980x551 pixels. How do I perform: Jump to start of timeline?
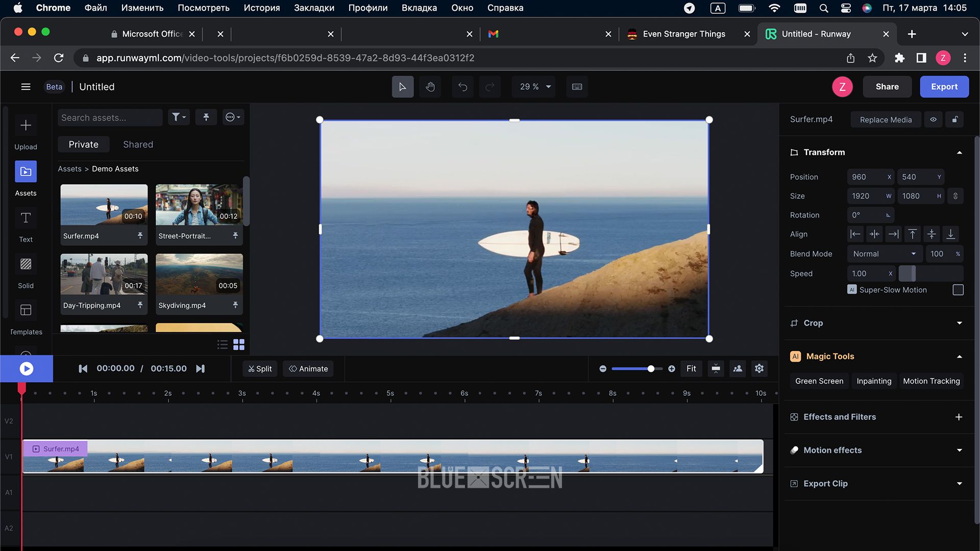tap(83, 368)
